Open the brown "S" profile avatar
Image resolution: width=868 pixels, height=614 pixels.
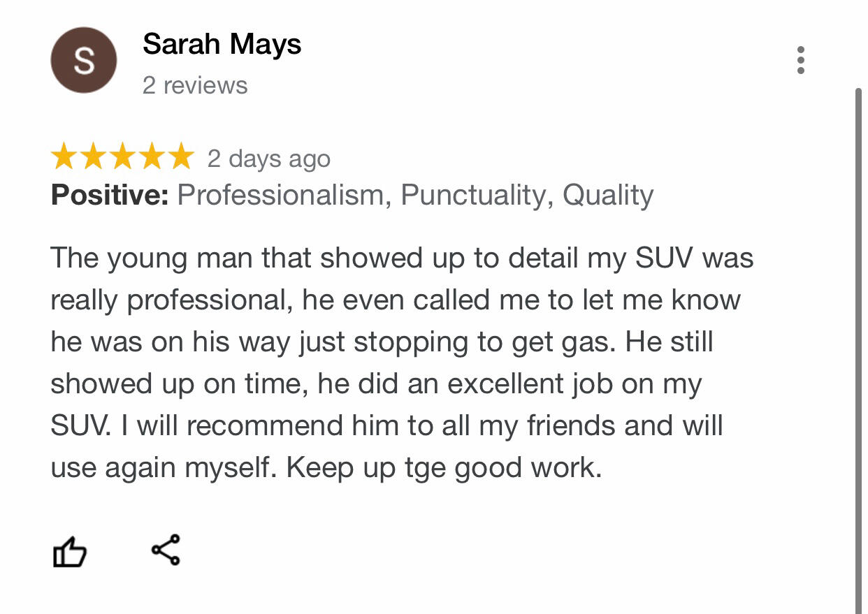(84, 60)
